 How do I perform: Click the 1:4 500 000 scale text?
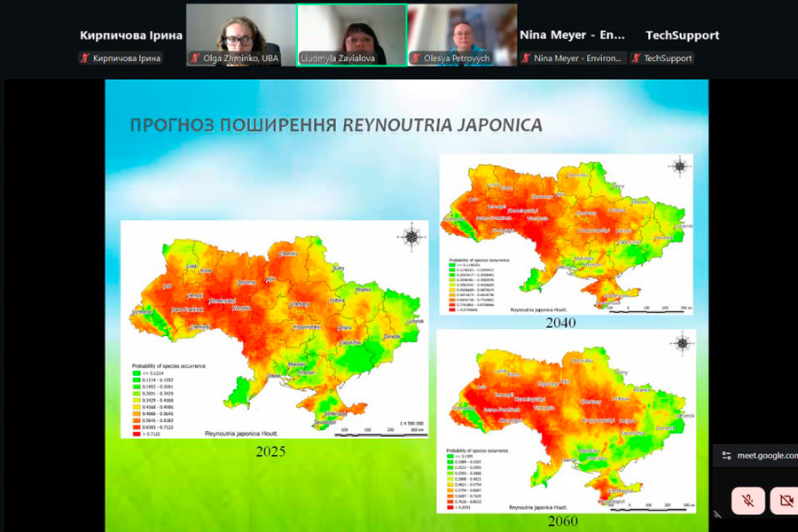pos(411,424)
